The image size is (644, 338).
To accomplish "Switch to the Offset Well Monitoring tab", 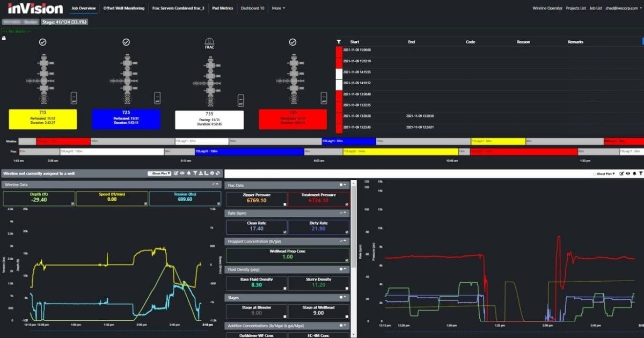I will click(x=123, y=9).
